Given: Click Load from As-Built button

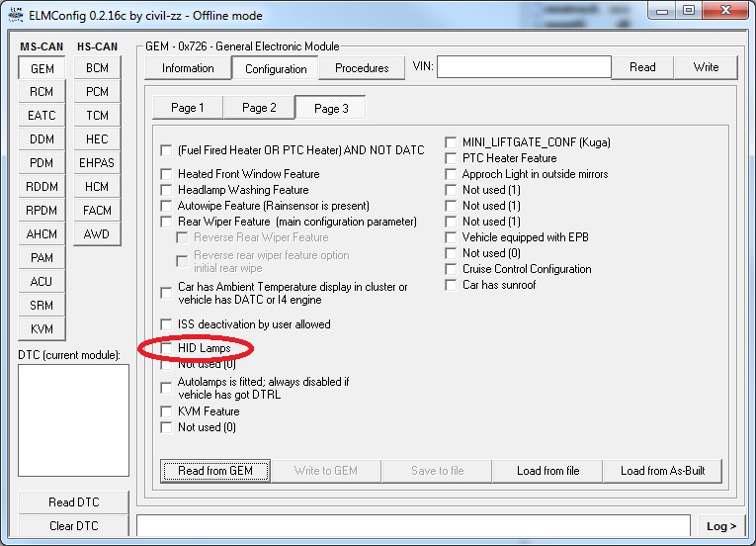Looking at the screenshot, I should click(x=662, y=471).
